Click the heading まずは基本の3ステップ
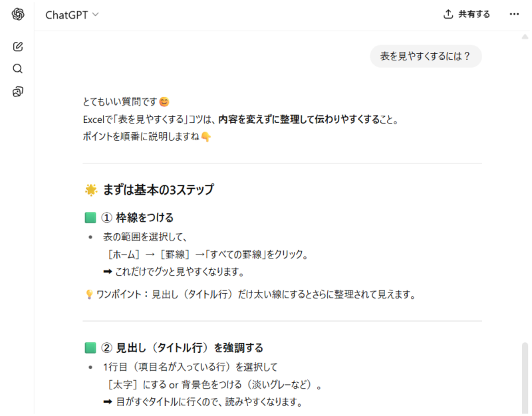 point(158,190)
